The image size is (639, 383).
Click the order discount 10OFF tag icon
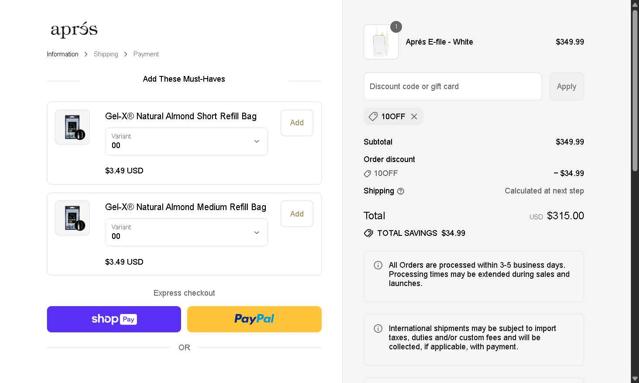pyautogui.click(x=367, y=174)
